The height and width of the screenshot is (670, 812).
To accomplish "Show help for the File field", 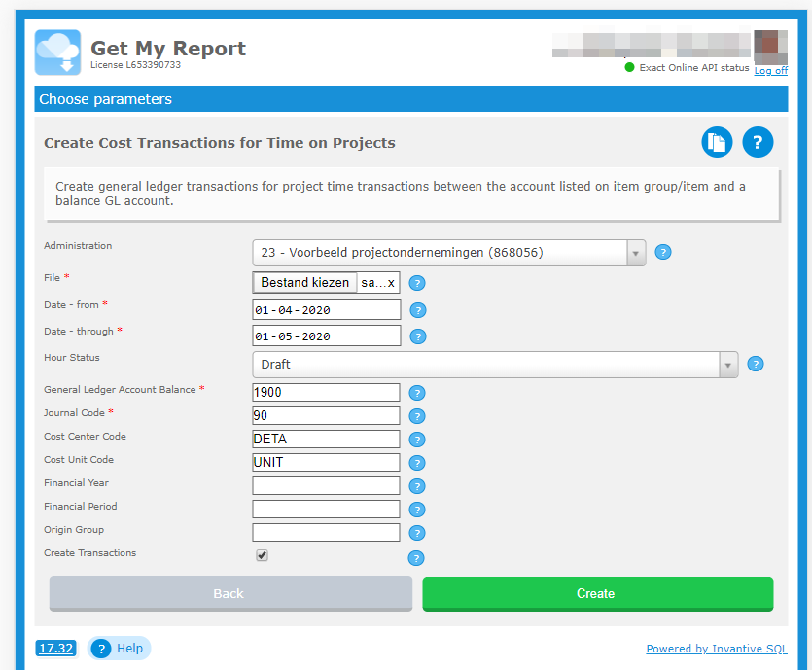I will [417, 283].
